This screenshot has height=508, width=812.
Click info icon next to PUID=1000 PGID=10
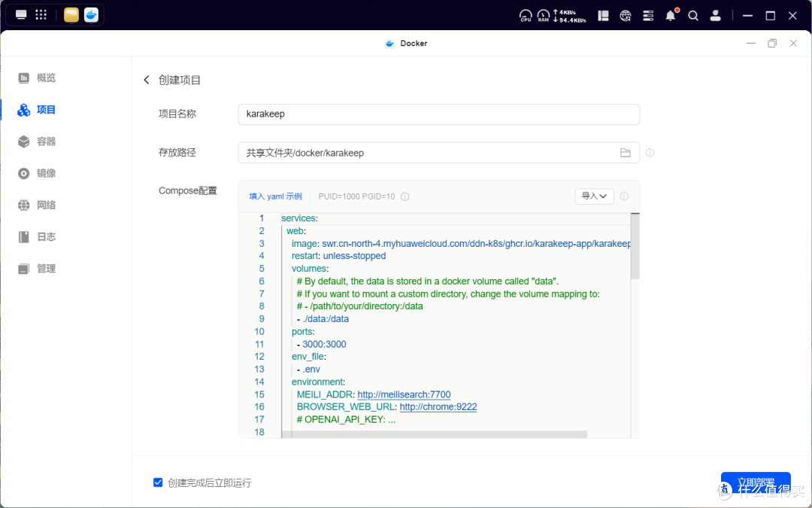(x=404, y=196)
